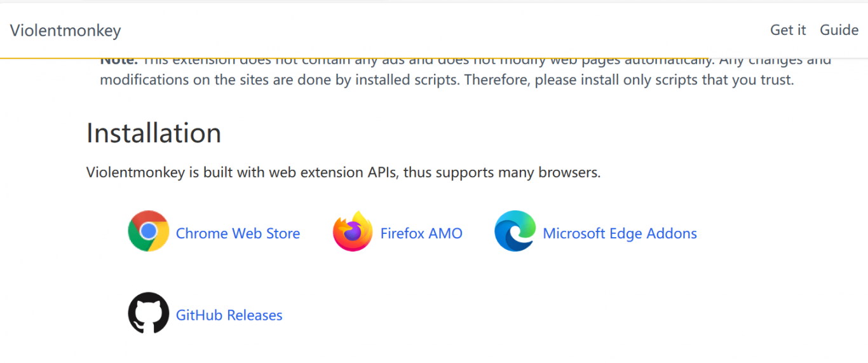
Task: Click the GitHub Octocat icon
Action: click(148, 313)
